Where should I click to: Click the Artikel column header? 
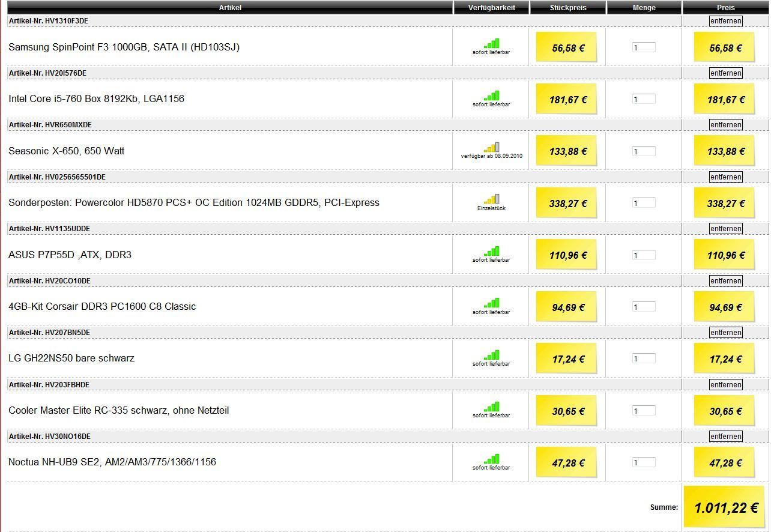click(x=230, y=7)
